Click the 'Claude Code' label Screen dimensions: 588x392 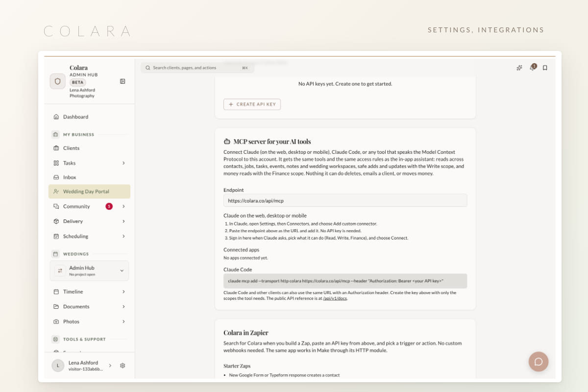click(x=238, y=269)
